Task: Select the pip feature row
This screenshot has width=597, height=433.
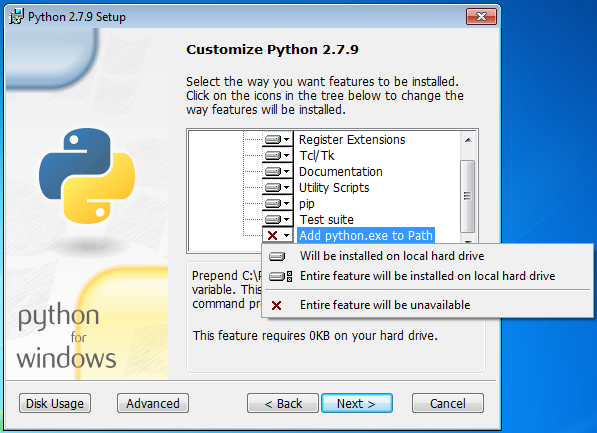Action: tap(307, 204)
